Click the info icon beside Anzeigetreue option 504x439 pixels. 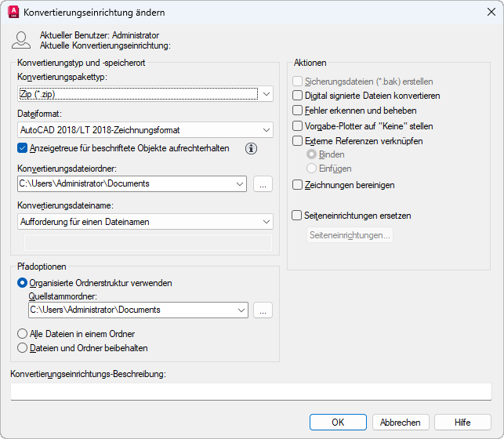point(251,148)
